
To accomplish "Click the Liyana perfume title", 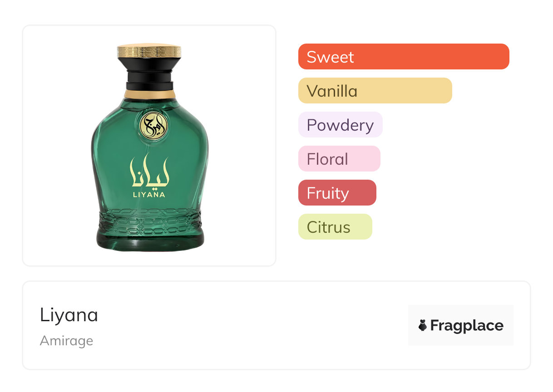I will click(x=69, y=315).
